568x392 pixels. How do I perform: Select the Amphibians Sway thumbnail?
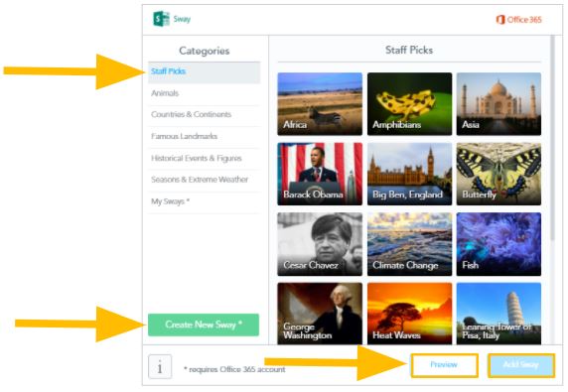pyautogui.click(x=410, y=104)
